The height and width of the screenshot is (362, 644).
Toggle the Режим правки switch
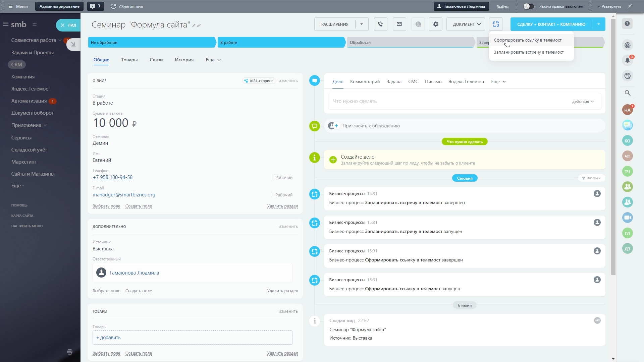[529, 6]
